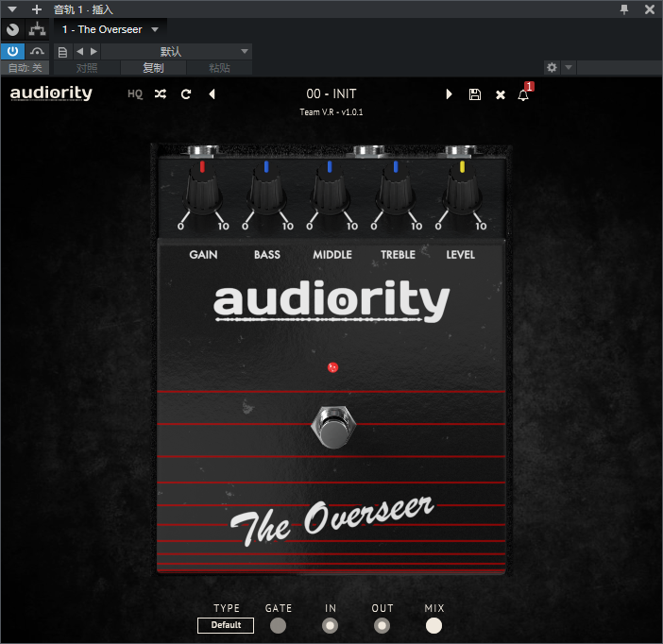Viewport: 663px width, 644px height.
Task: Select previous host preset left triangle
Action: click(79, 52)
